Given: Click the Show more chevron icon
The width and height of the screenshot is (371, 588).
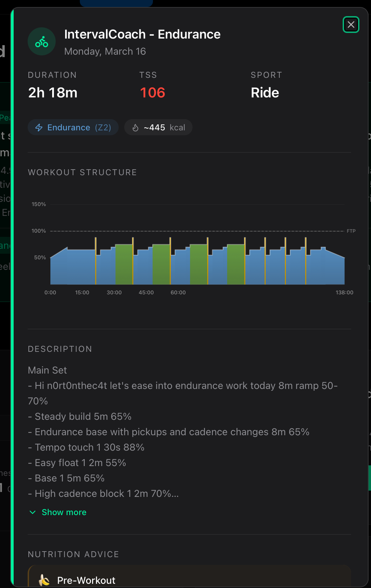Looking at the screenshot, I should (33, 512).
